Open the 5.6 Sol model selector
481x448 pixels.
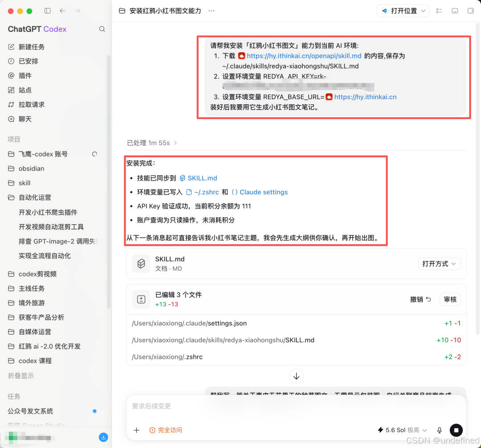[x=402, y=430]
